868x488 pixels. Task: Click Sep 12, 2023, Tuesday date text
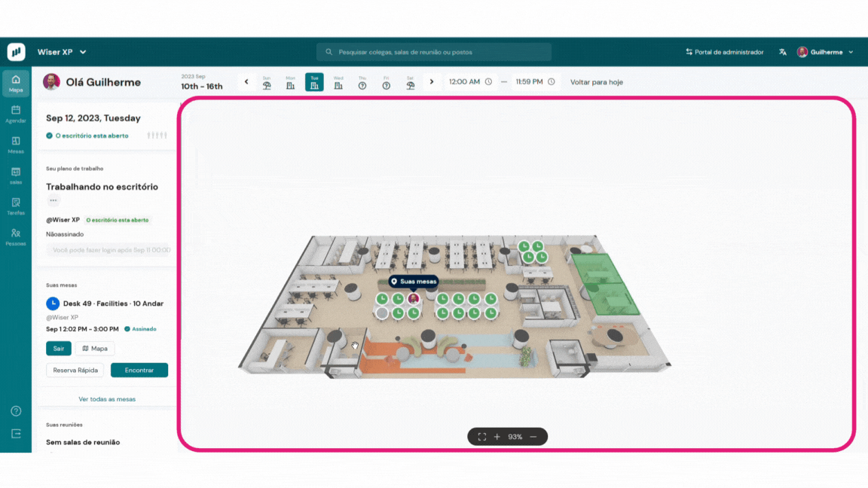[93, 117]
